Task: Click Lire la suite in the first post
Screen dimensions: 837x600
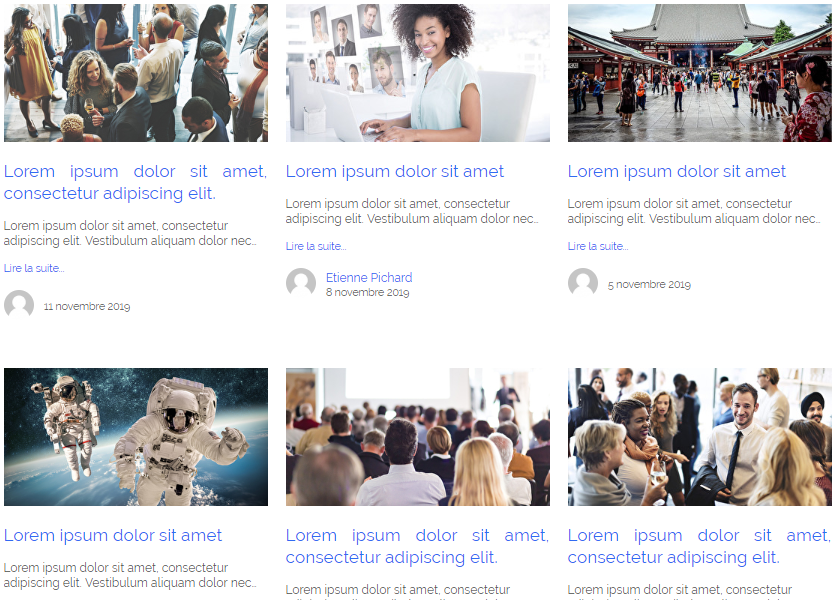Action: coord(34,268)
